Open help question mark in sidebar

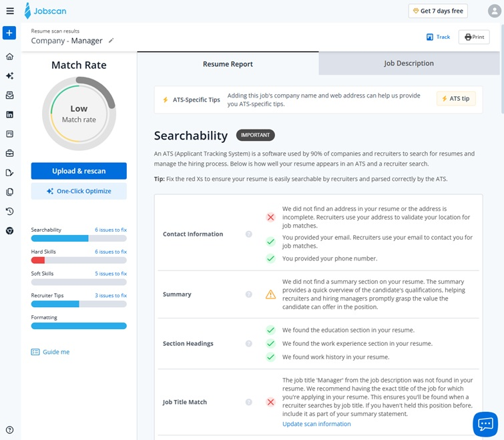point(9,430)
